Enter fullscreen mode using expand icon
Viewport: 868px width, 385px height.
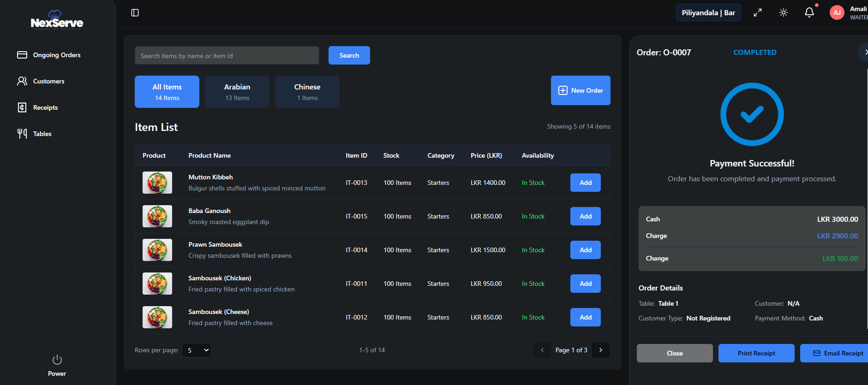(x=758, y=13)
